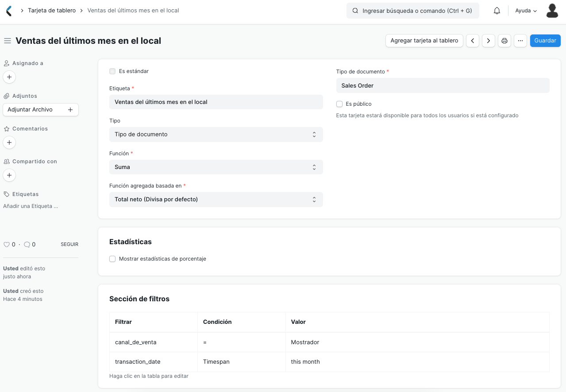Viewport: 566px width, 392px height.
Task: Go to previous document arrow
Action: point(473,41)
